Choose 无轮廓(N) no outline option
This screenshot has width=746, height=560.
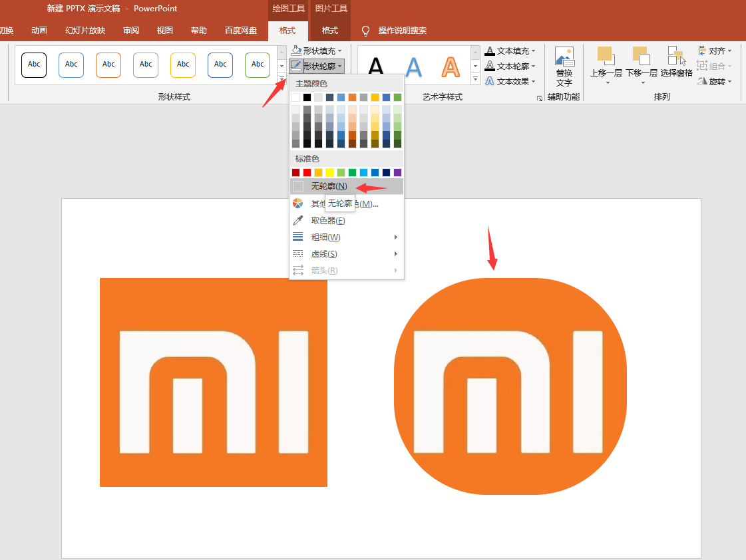click(x=346, y=186)
